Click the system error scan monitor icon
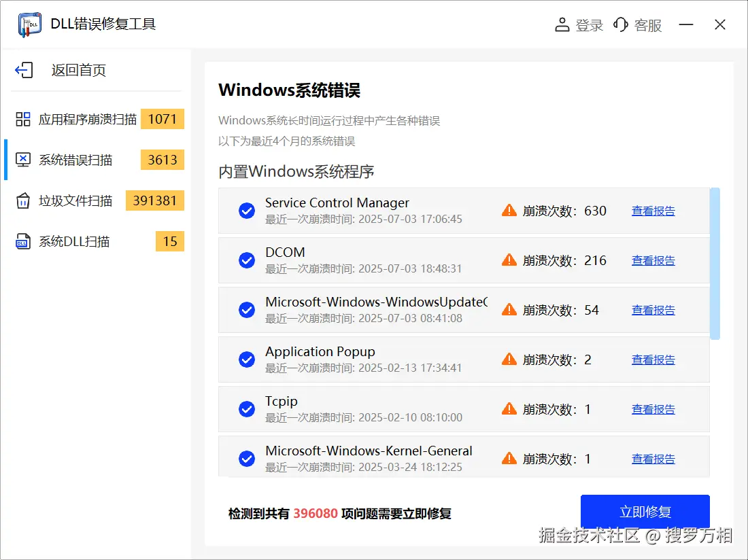748x560 pixels. coord(23,160)
